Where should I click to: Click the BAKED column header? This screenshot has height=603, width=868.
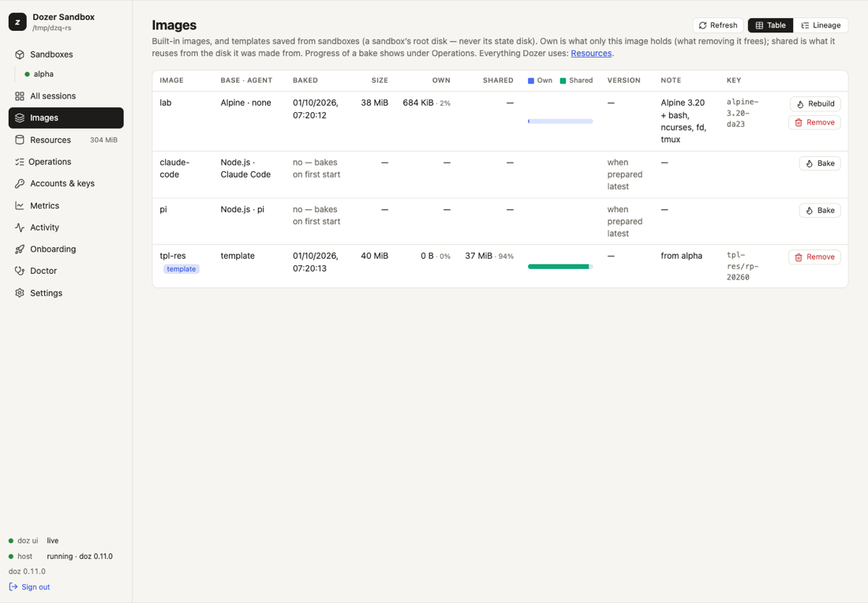click(x=305, y=81)
